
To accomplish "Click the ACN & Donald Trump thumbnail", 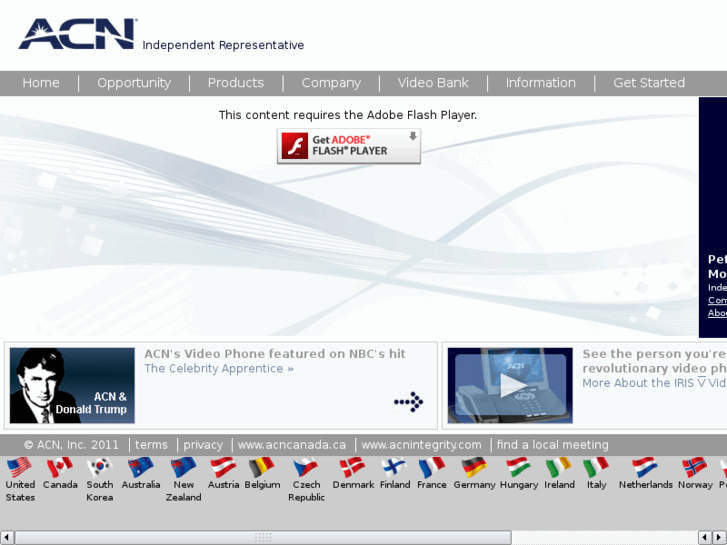I will tap(72, 385).
